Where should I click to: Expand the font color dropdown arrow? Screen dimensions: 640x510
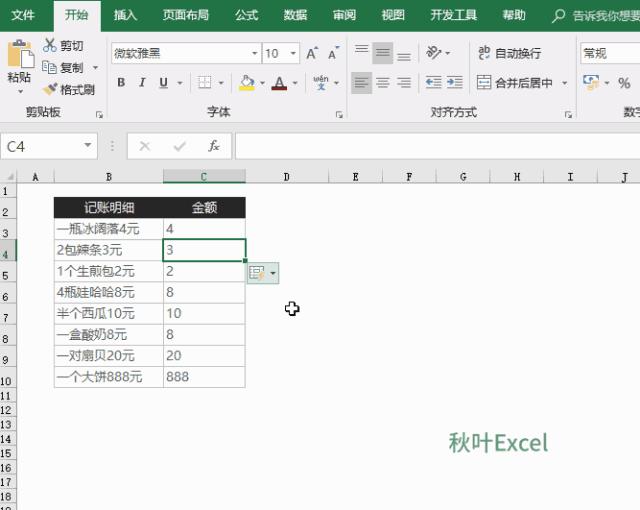[x=295, y=83]
